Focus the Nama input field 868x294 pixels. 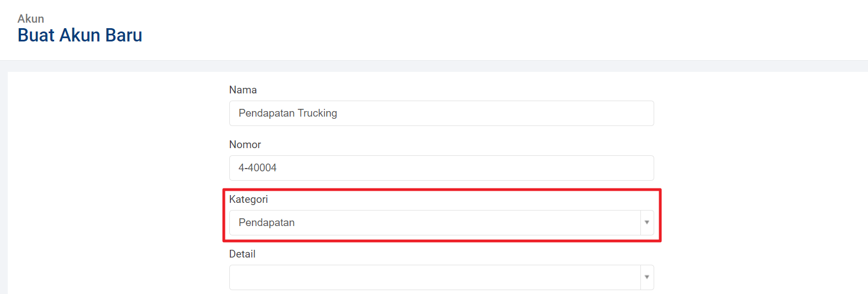tap(441, 113)
